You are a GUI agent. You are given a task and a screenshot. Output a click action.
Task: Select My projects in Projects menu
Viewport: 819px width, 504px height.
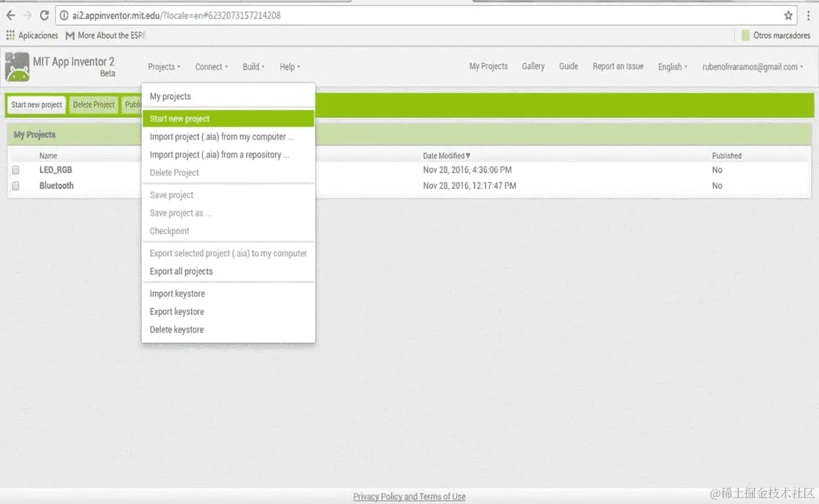(x=228, y=96)
